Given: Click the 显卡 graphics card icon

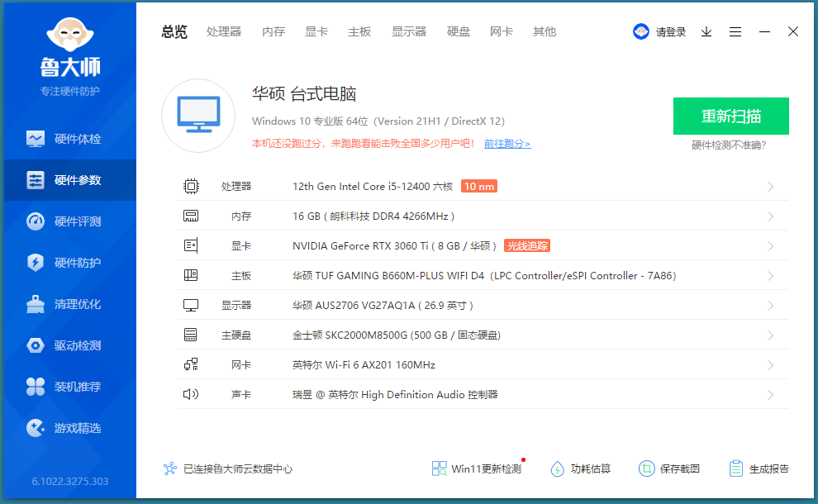Looking at the screenshot, I should click(x=191, y=245).
